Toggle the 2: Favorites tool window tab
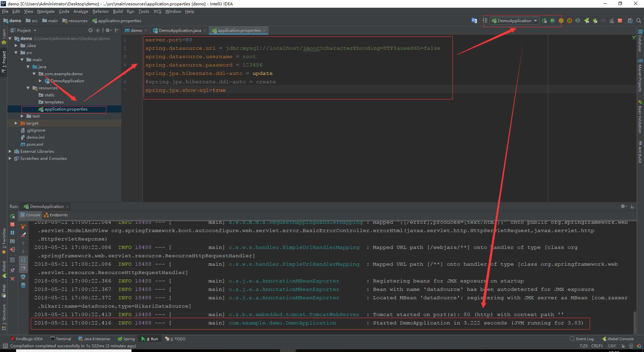 [4, 240]
